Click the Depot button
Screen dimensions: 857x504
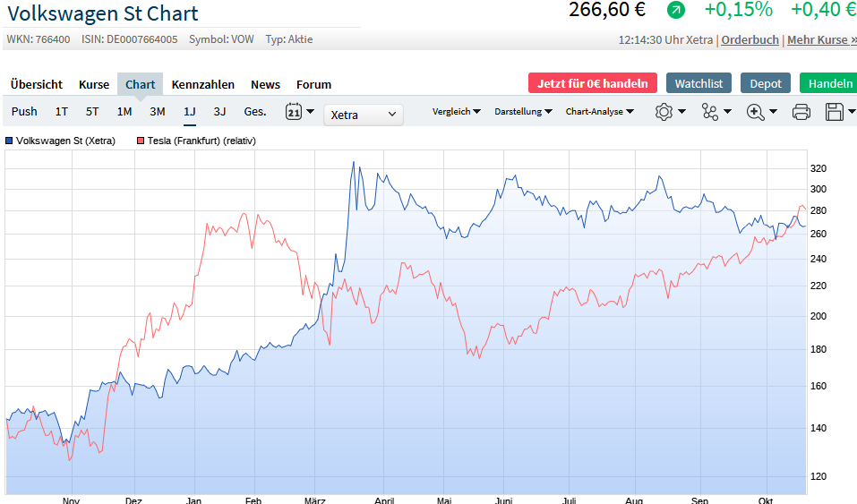[765, 83]
